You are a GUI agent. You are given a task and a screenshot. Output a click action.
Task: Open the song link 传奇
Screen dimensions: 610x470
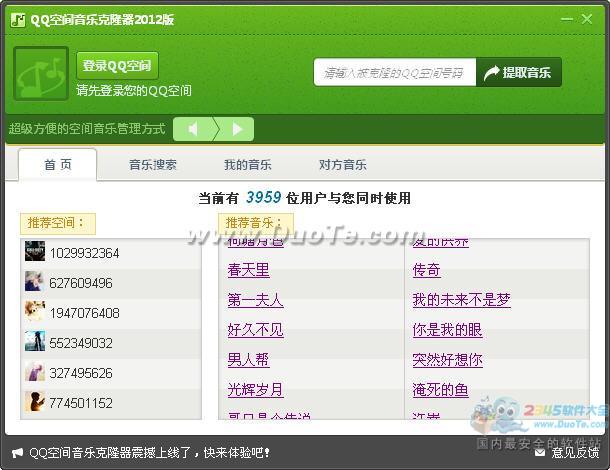coord(426,270)
